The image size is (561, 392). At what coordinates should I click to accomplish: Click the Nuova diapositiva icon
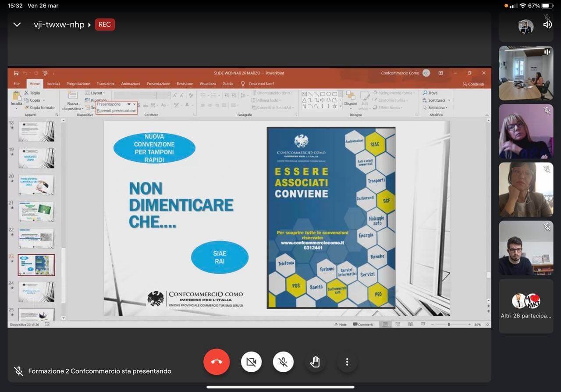click(x=72, y=96)
